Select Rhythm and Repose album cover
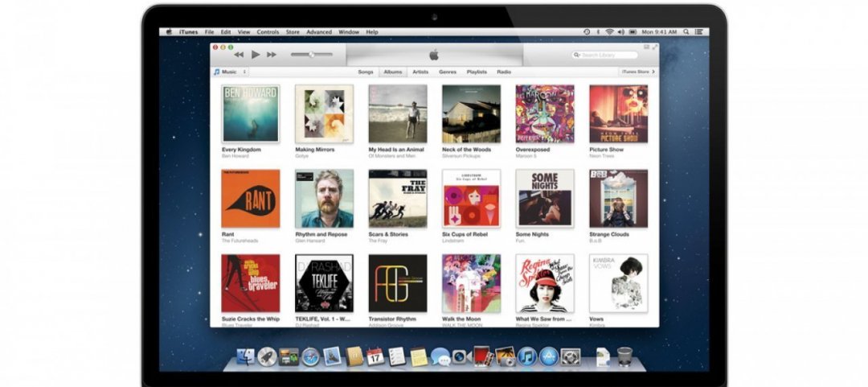 click(x=325, y=199)
